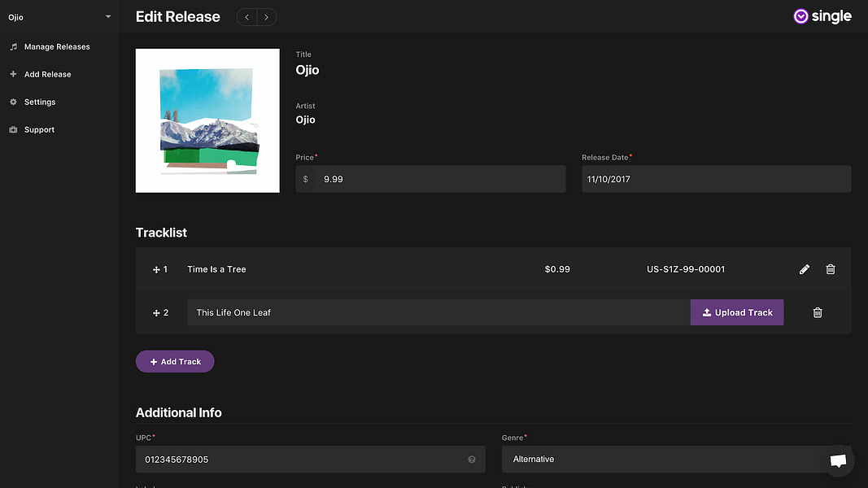Edit Time Is a Tree with pencil icon
Image resolution: width=868 pixels, height=488 pixels.
(805, 269)
